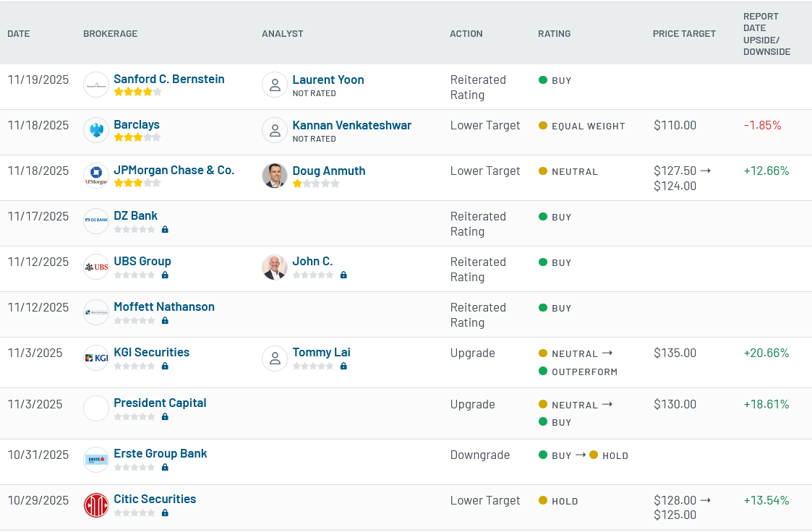This screenshot has width=812, height=532.
Task: Open analyst Tommy Lai's profile link
Action: click(x=322, y=353)
